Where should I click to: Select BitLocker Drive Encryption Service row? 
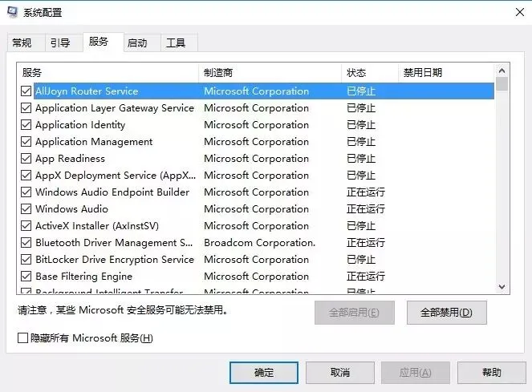pyautogui.click(x=257, y=260)
